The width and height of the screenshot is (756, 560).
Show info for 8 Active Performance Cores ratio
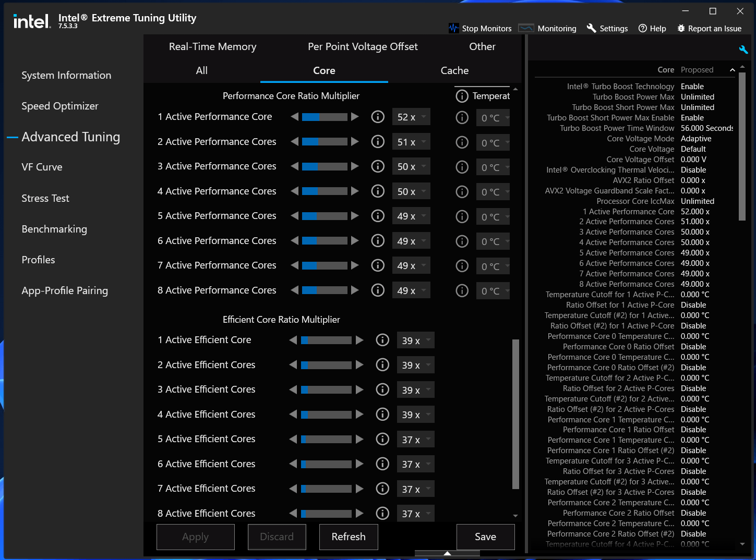tap(378, 290)
